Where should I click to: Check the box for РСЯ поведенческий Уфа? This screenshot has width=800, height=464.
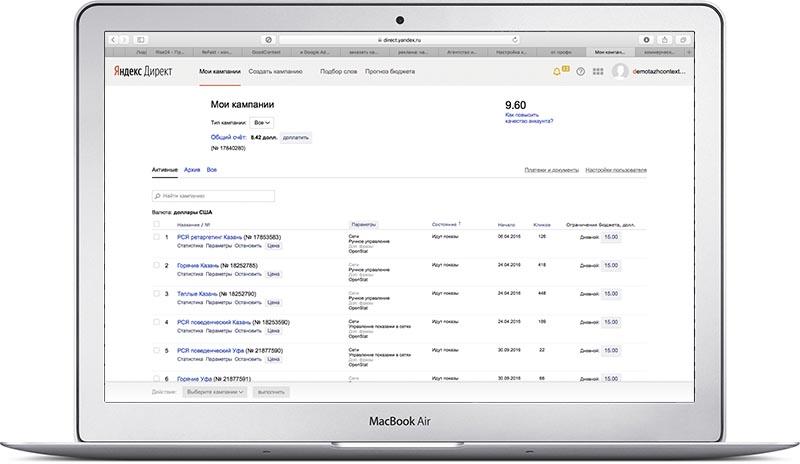click(156, 350)
